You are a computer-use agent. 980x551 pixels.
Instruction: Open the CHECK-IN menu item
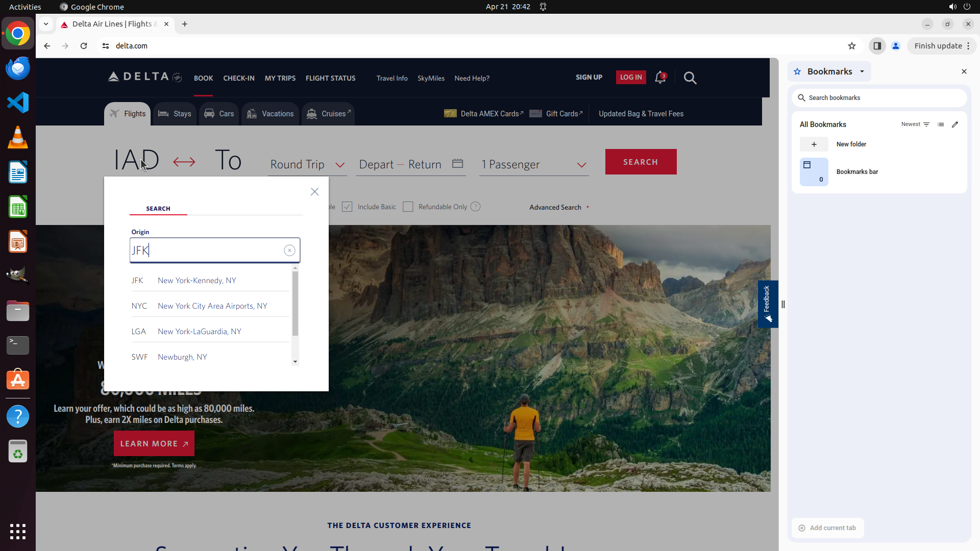coord(238,78)
